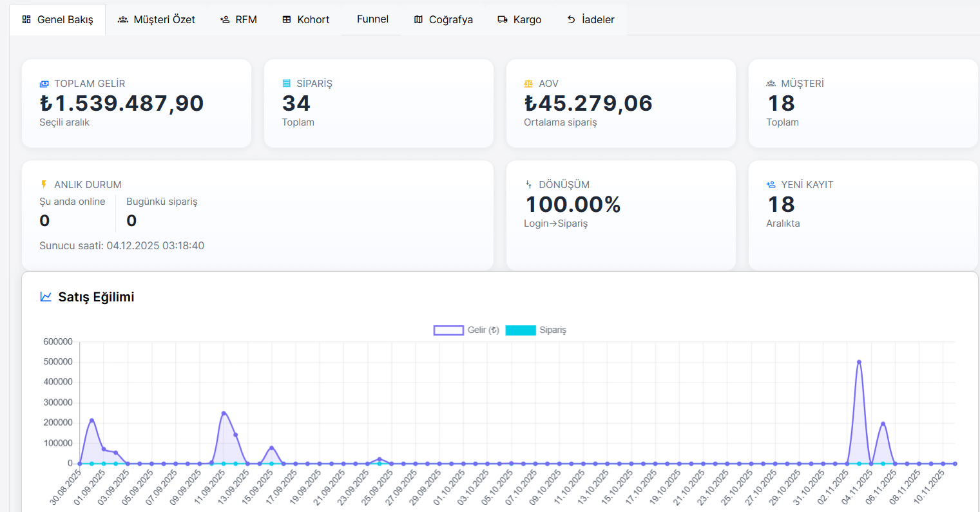Image resolution: width=980 pixels, height=512 pixels.
Task: Click the ₺45.279,06 average order value
Action: click(588, 103)
